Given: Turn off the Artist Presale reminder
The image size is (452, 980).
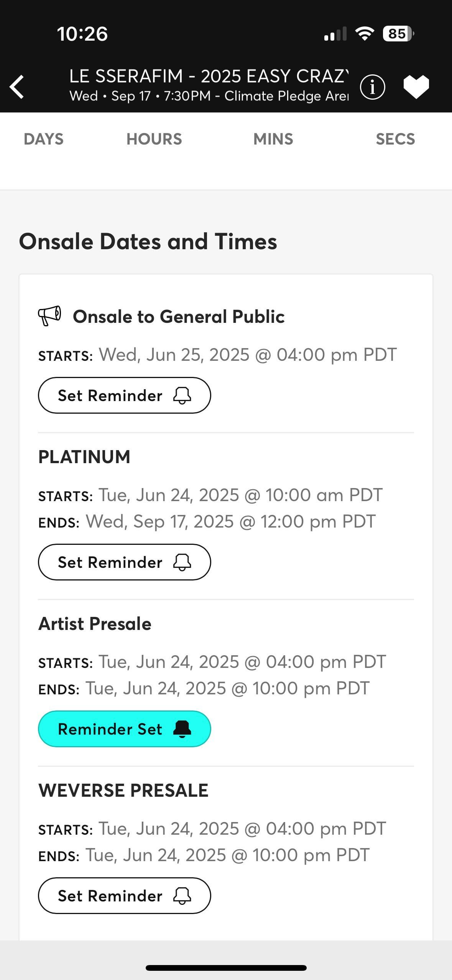Looking at the screenshot, I should pos(124,729).
